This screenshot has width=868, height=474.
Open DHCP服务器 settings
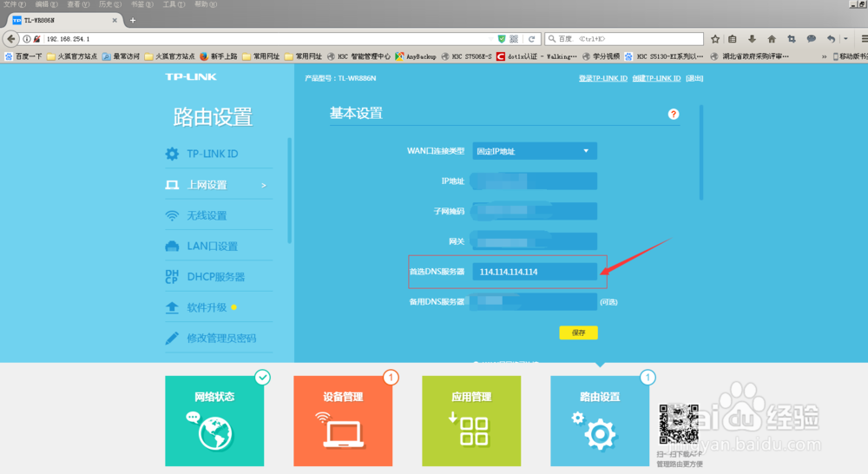coord(219,277)
